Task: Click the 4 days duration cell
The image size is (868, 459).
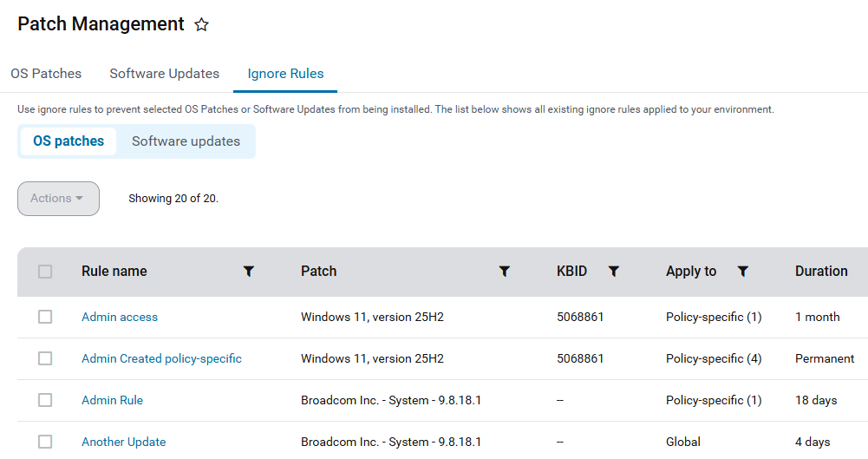Action: click(x=813, y=442)
